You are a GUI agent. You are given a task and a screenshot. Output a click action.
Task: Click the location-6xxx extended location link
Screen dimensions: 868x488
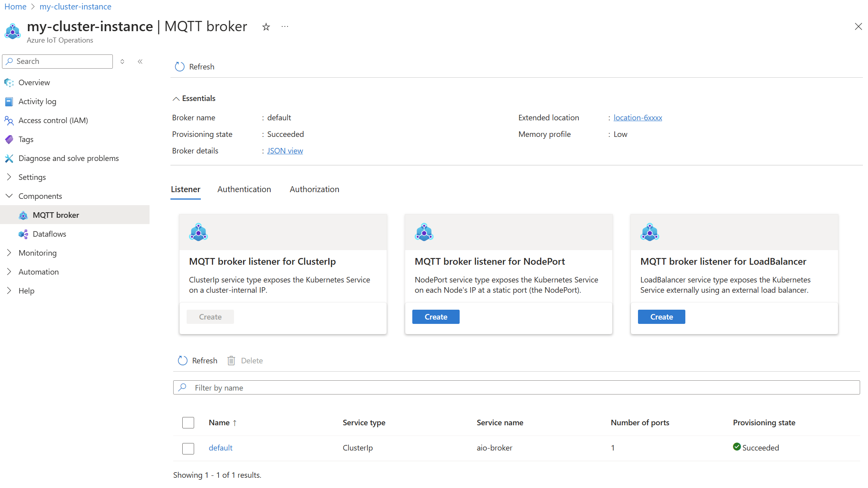(638, 118)
